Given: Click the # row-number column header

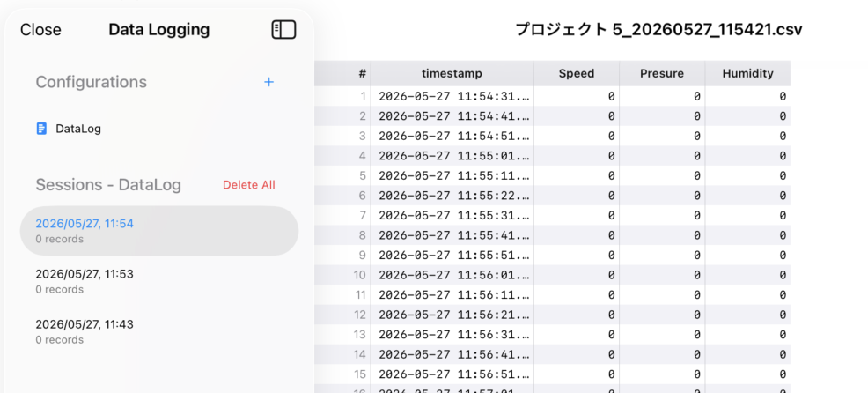Looking at the screenshot, I should pyautogui.click(x=342, y=73).
